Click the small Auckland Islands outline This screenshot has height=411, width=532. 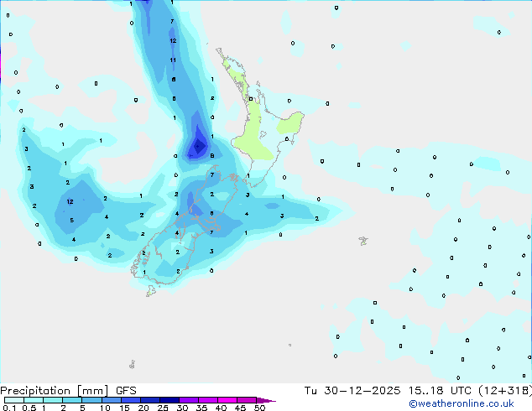(x=133, y=365)
